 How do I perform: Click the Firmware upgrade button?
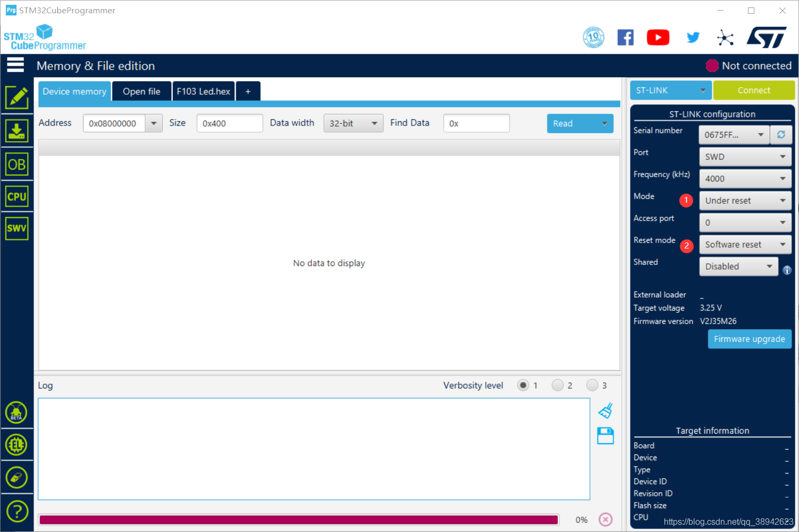[x=750, y=339]
